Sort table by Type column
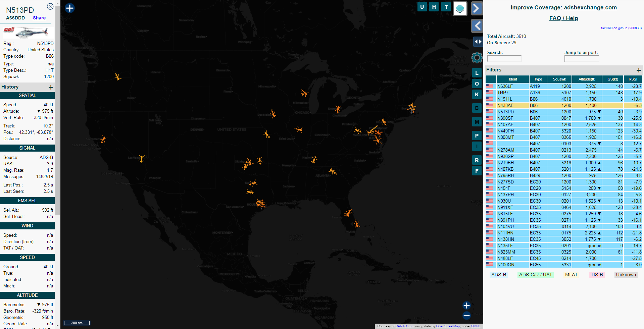The height and width of the screenshot is (329, 644). (x=538, y=79)
